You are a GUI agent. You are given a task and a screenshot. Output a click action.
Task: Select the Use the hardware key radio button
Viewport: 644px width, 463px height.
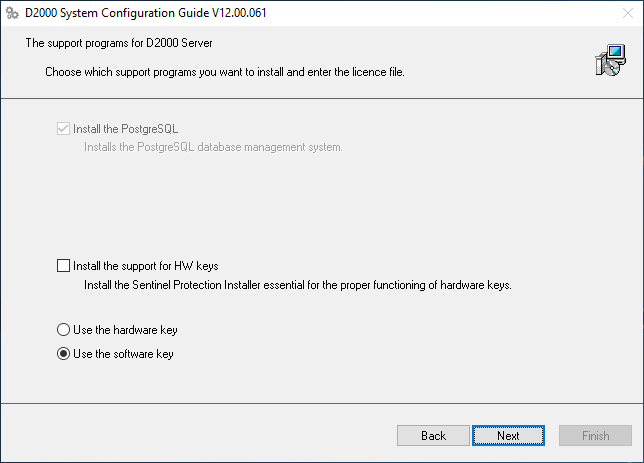[64, 330]
